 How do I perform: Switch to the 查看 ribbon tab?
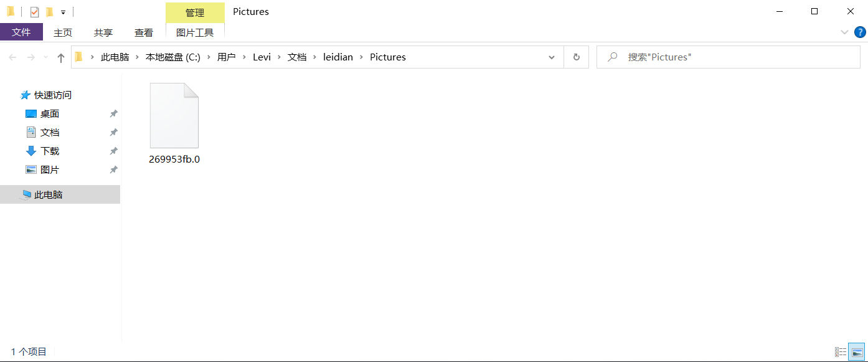point(144,33)
